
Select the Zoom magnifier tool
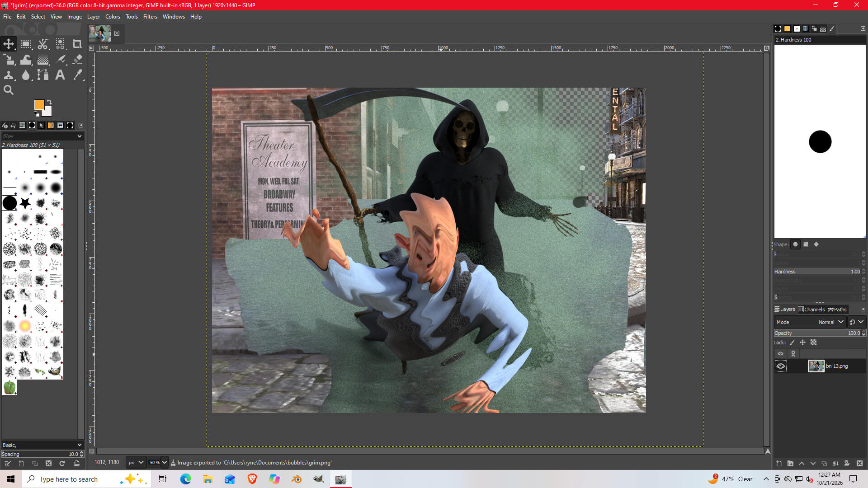[9, 90]
